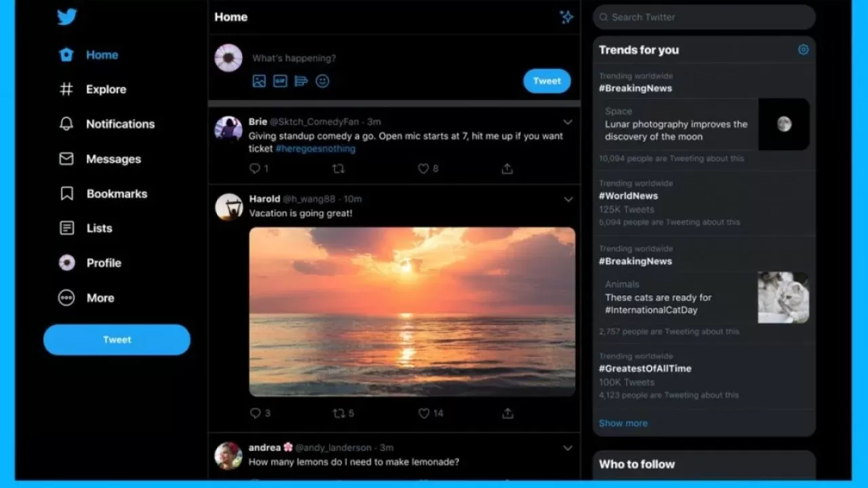
Task: Open Bookmarks from the sidebar
Action: click(116, 194)
